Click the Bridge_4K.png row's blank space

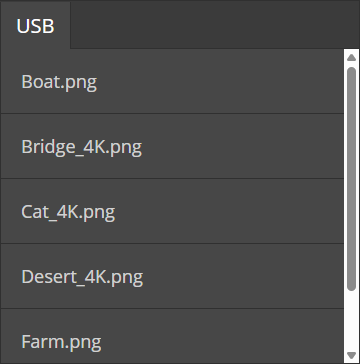click(x=243, y=147)
